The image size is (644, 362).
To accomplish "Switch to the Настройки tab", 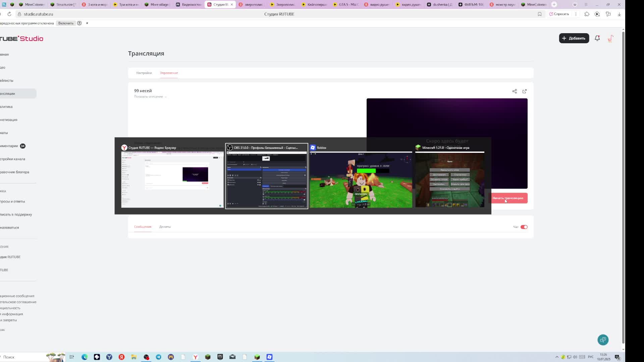I will (144, 73).
